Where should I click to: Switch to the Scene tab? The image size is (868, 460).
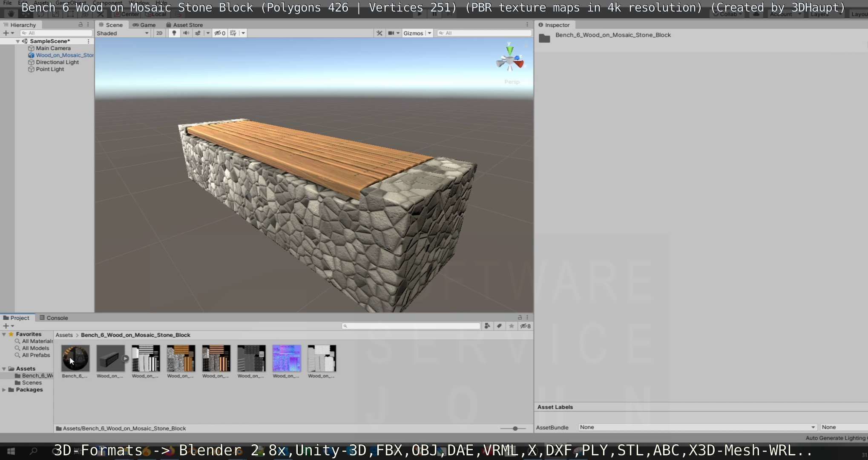[x=111, y=25]
